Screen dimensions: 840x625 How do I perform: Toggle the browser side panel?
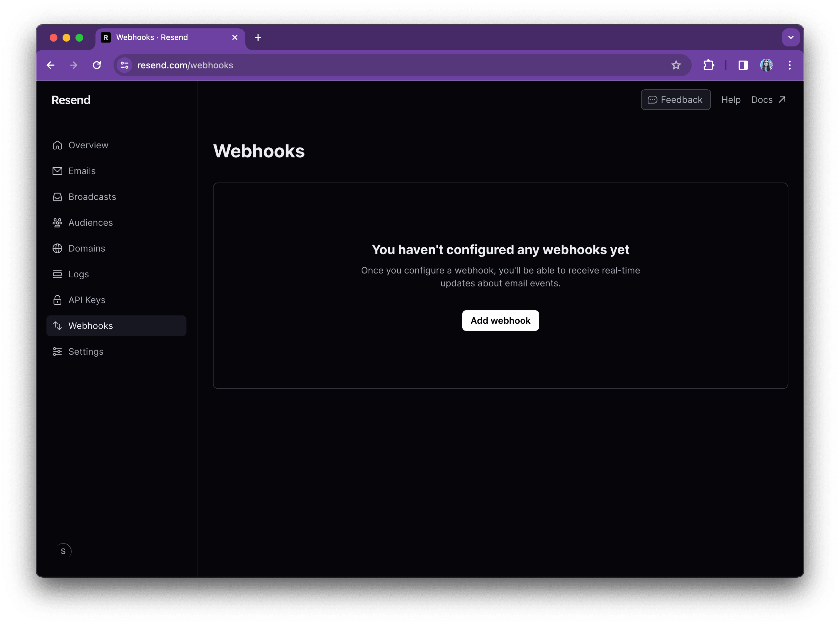(x=742, y=65)
